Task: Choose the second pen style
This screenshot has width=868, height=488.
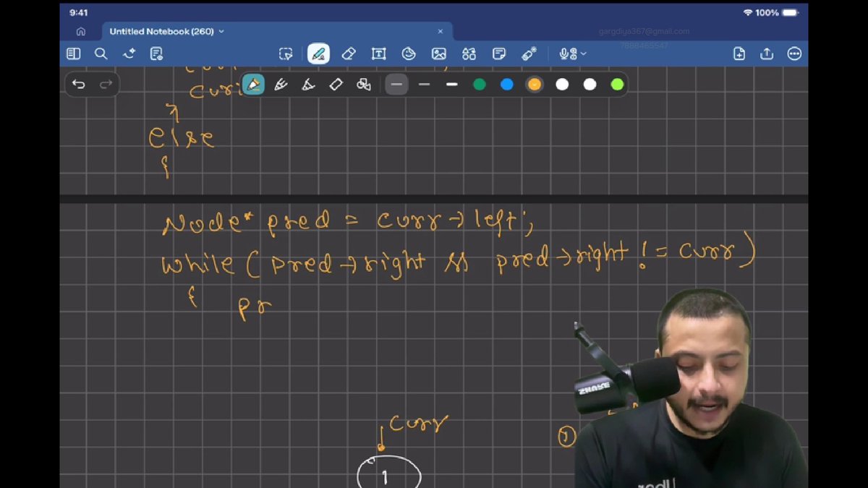Action: (281, 85)
